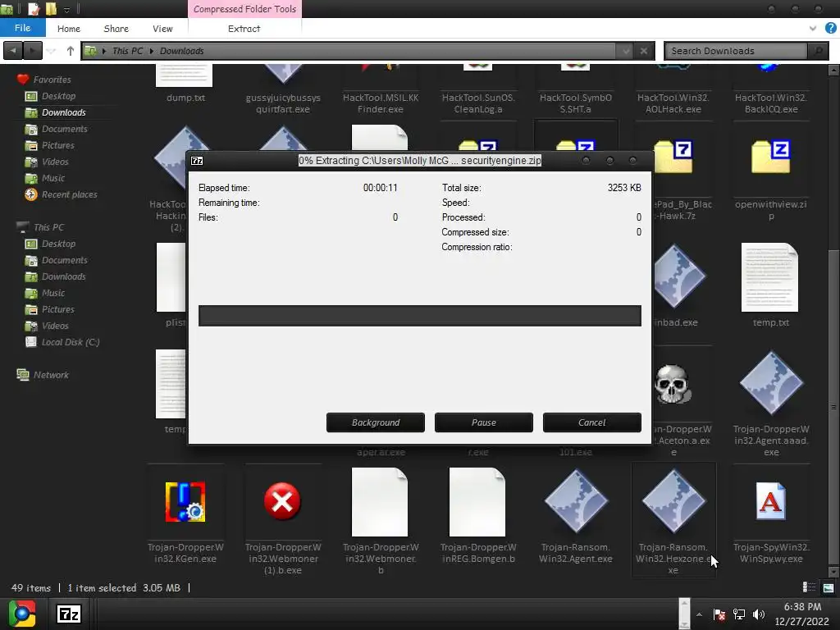Screen dimensions: 840x630
Task: Open Local Disk (C:) in navigation pane
Action: coord(71,342)
